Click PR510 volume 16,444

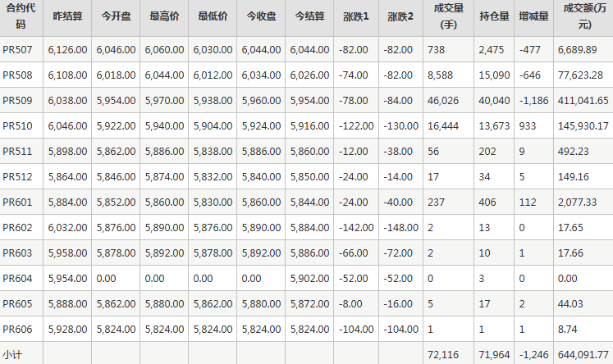coord(443,126)
